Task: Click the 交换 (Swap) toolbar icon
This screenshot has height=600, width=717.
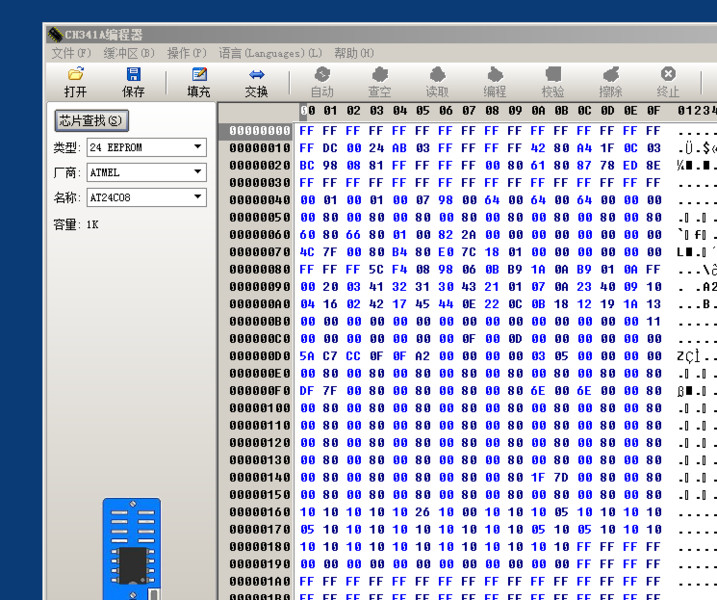Action: 257,82
